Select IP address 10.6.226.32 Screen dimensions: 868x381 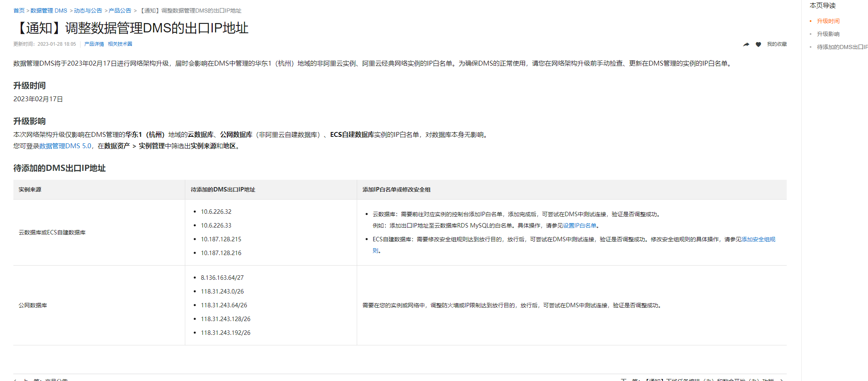click(x=216, y=212)
